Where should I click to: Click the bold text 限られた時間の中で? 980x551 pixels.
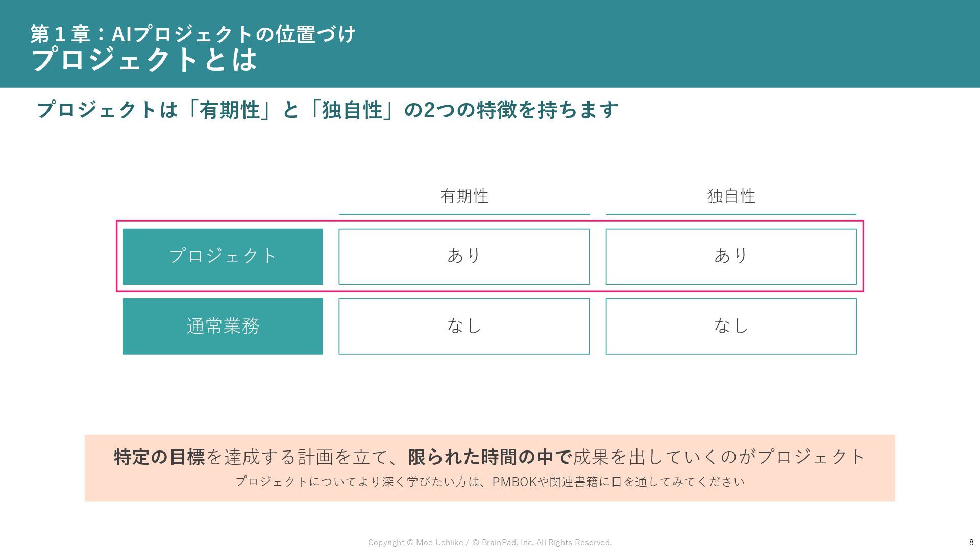(489, 457)
